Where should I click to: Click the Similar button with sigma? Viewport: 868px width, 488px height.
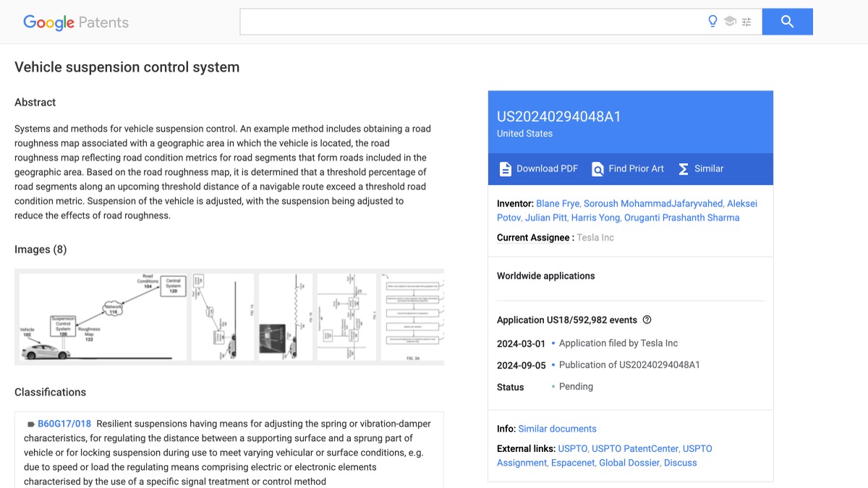pos(701,168)
